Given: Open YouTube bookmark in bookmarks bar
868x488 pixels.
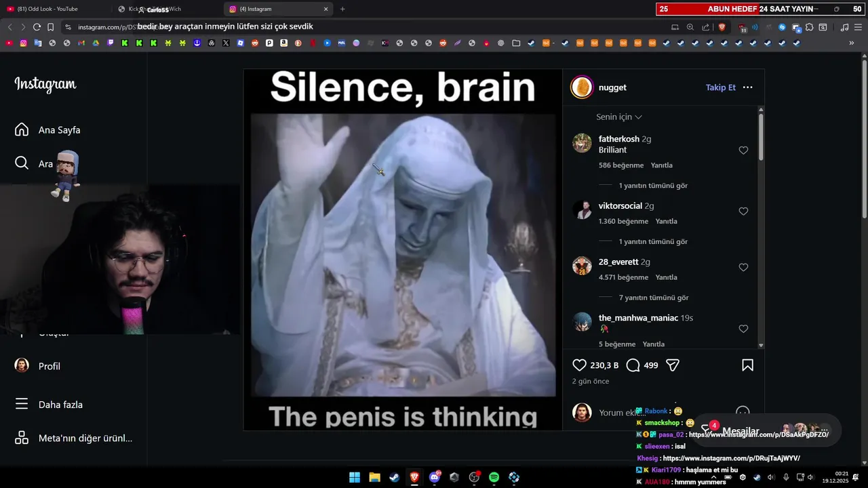Looking at the screenshot, I should [x=9, y=43].
